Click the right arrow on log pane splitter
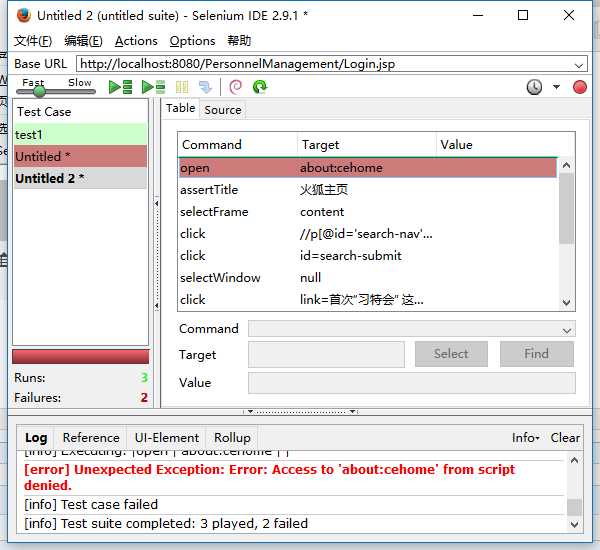 click(351, 411)
